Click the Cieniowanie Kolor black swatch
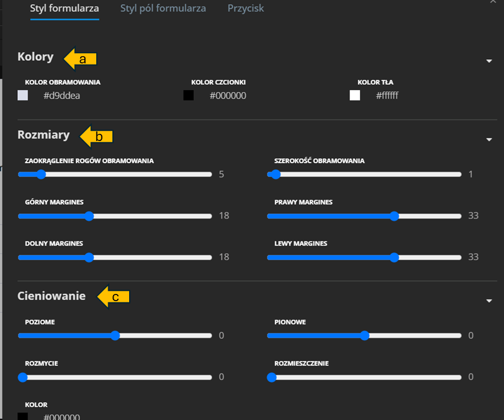Viewport: 504px width, 420px height. [x=23, y=416]
